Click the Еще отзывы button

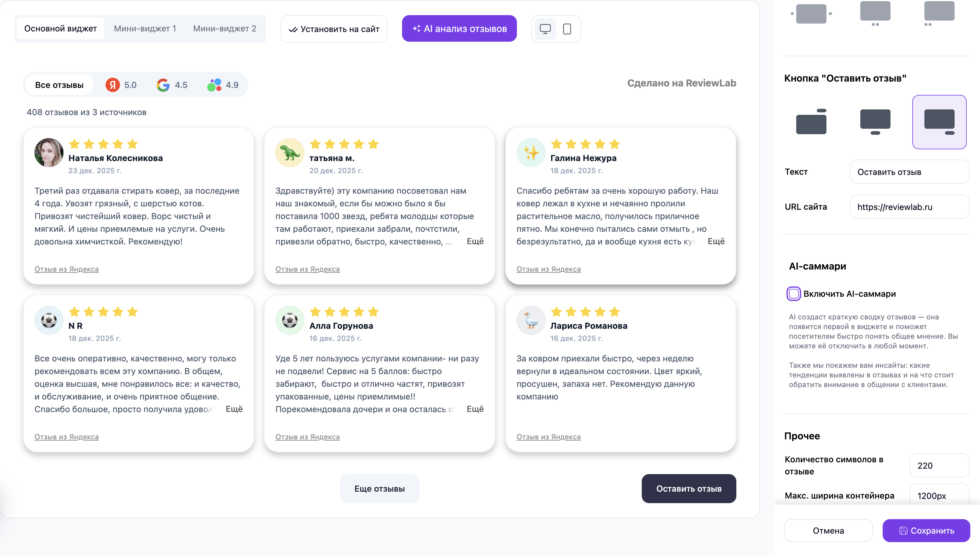click(x=379, y=488)
